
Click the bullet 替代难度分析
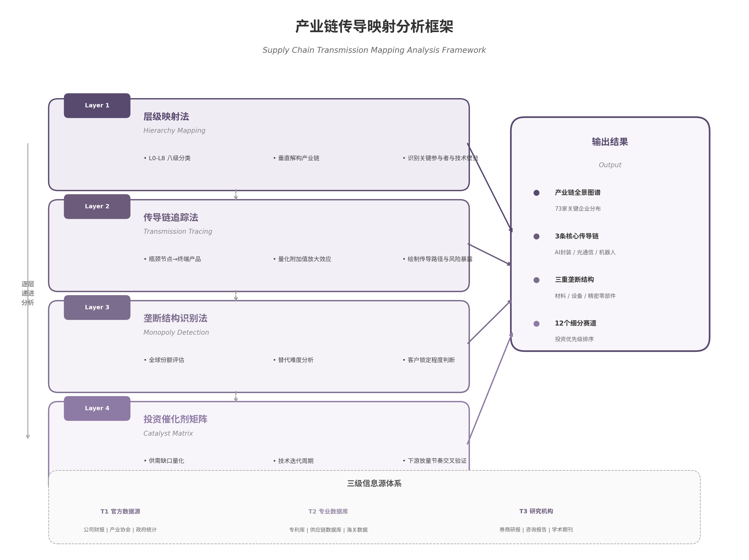click(x=293, y=360)
